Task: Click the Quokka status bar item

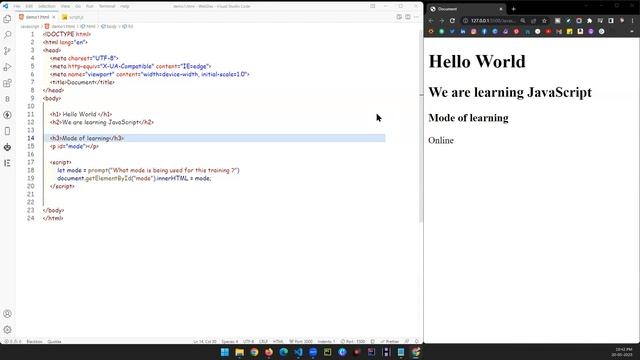Action: tap(54, 341)
